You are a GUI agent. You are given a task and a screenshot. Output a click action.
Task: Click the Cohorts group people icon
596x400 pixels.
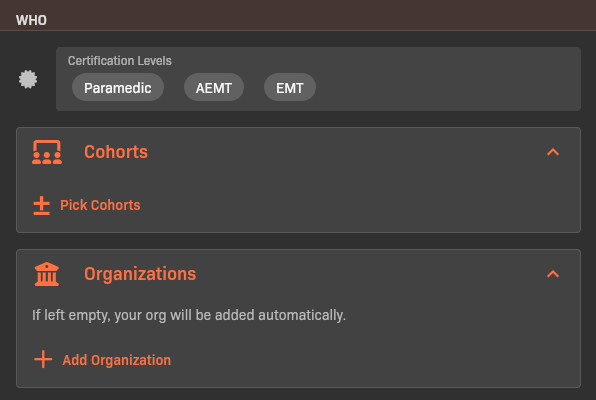tap(47, 152)
